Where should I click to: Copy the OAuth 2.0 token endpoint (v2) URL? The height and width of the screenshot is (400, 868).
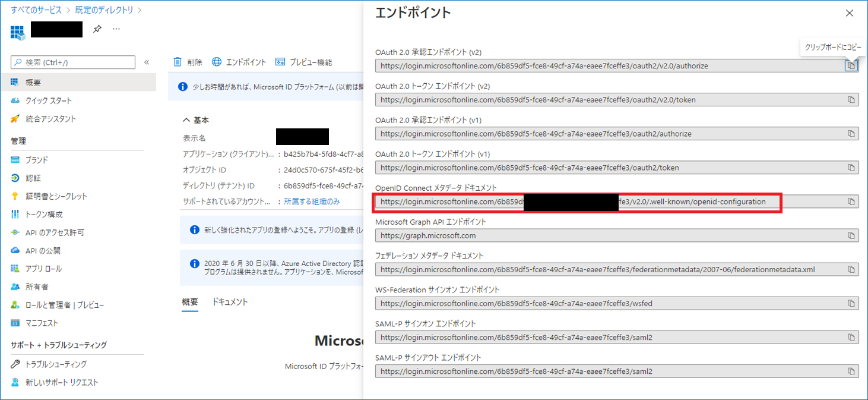tap(851, 99)
